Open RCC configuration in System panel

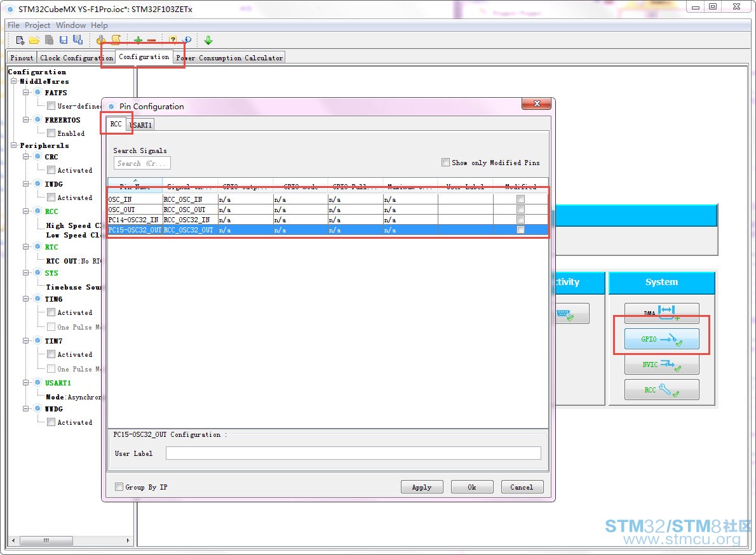661,390
